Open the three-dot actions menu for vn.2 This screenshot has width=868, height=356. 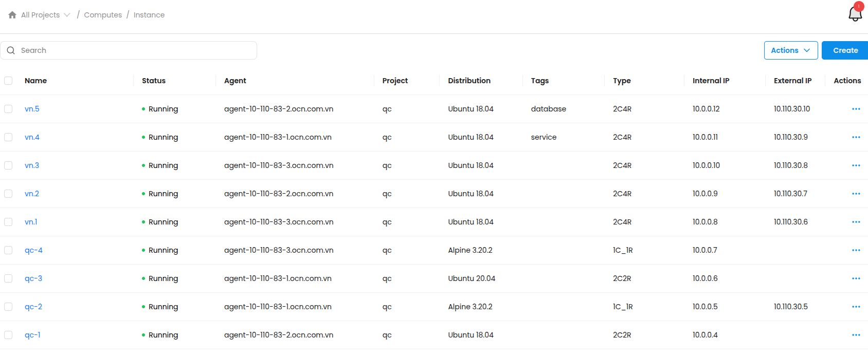tap(856, 194)
